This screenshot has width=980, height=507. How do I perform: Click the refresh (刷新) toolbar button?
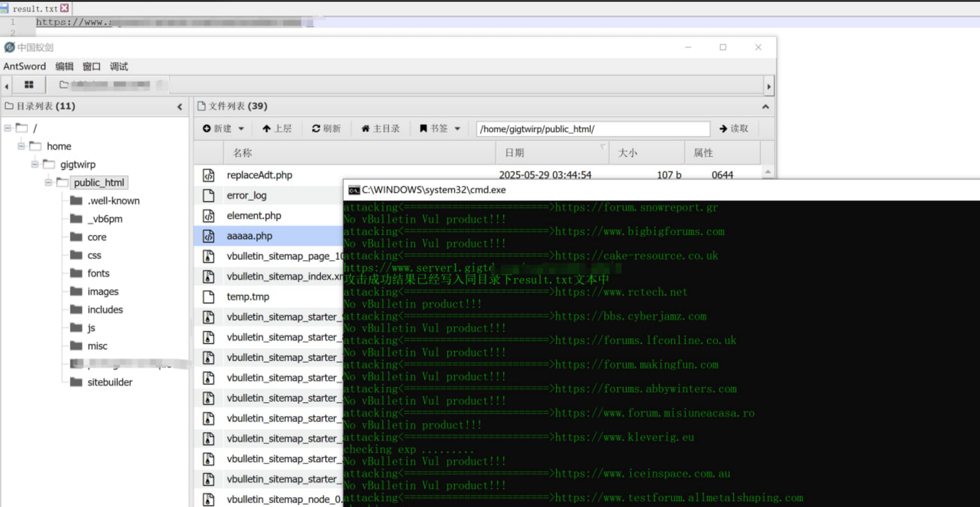click(x=326, y=129)
